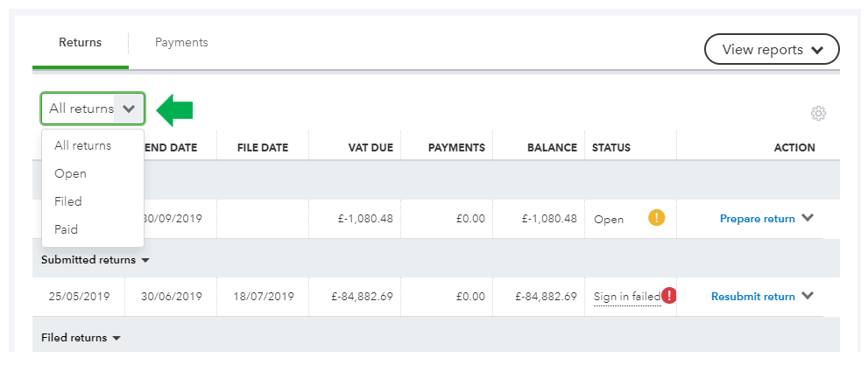Expand the View reports dropdown button

[772, 50]
